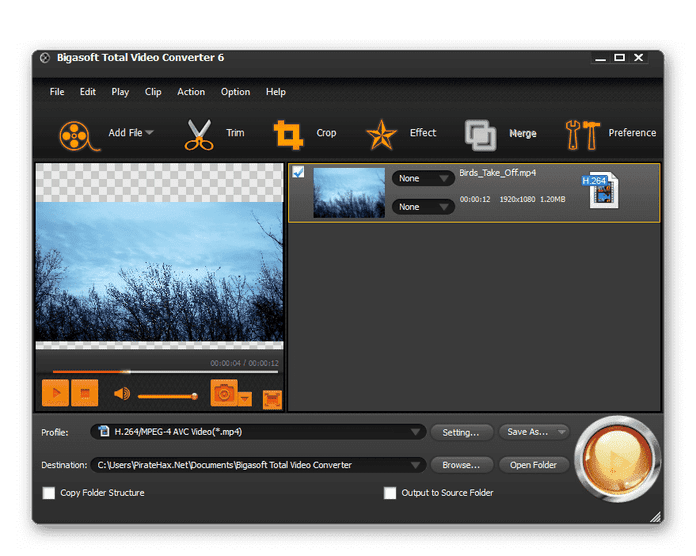Expand the Add File dropdown arrow
Image resolution: width=696 pixels, height=556 pixels.
(150, 132)
